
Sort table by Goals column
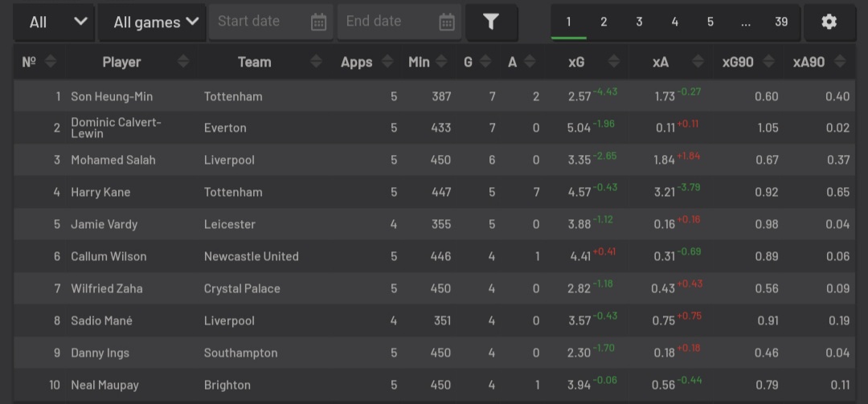(x=469, y=62)
